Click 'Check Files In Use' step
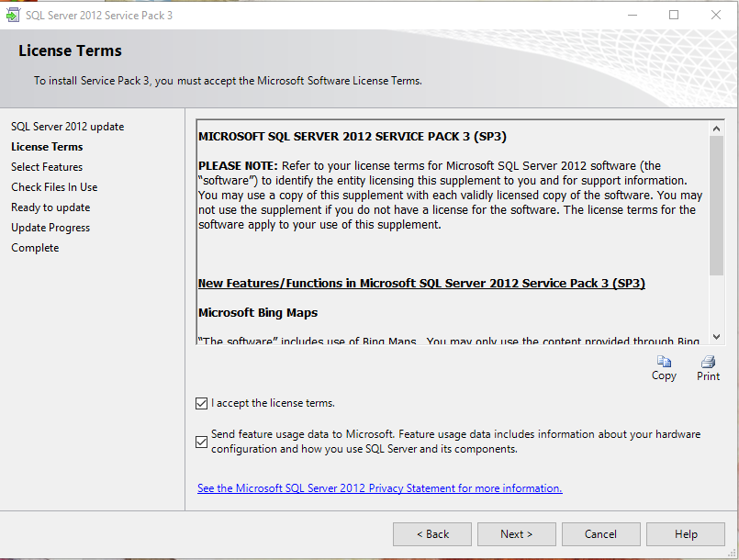The height and width of the screenshot is (560, 739). 53,186
